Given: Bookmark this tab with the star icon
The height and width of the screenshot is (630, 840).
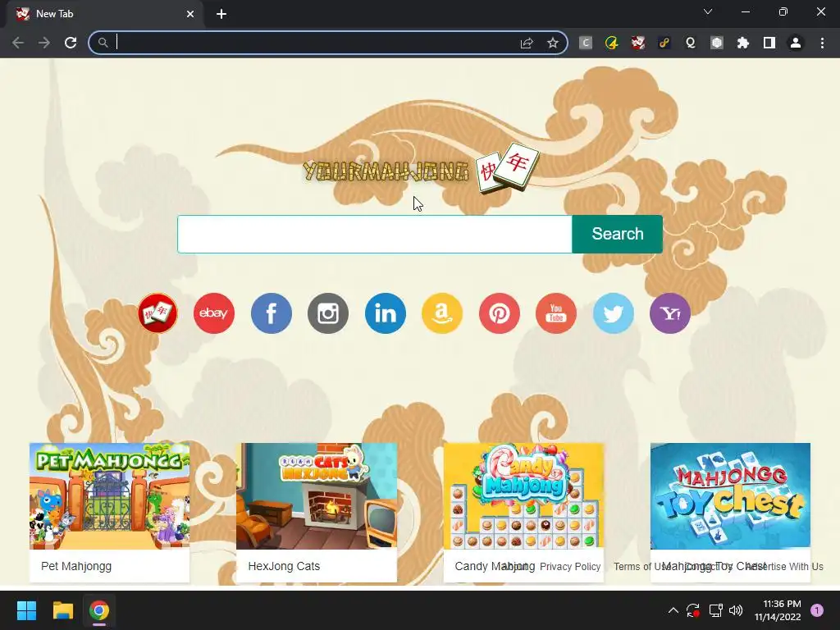Looking at the screenshot, I should click(x=553, y=43).
